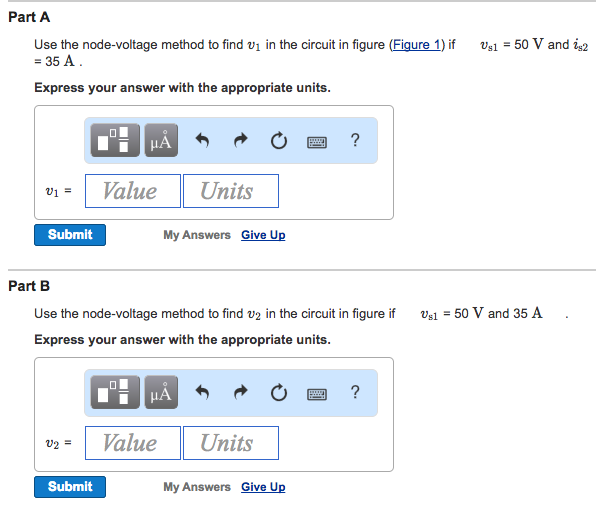Open the Figure 1 link
Viewport: 598px width, 516px height.
tap(416, 45)
